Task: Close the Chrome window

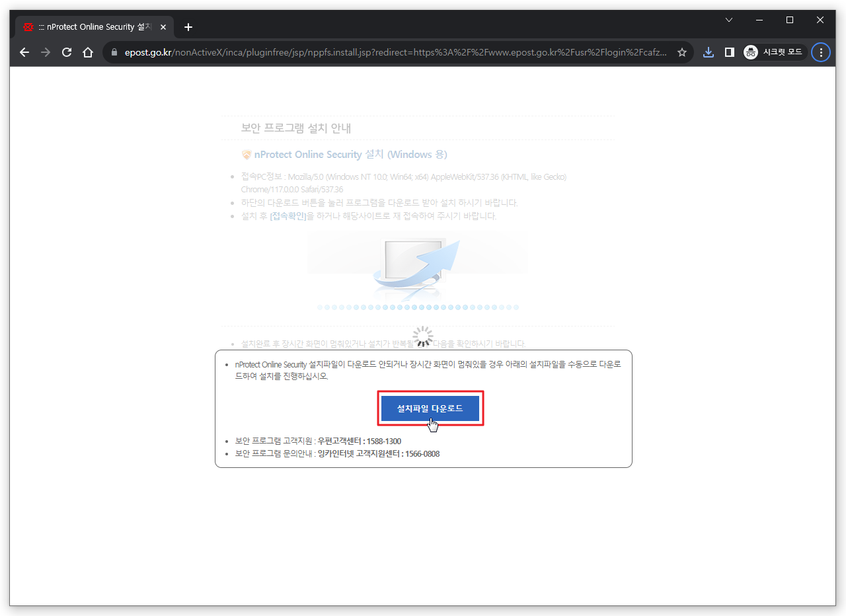Action: click(820, 20)
